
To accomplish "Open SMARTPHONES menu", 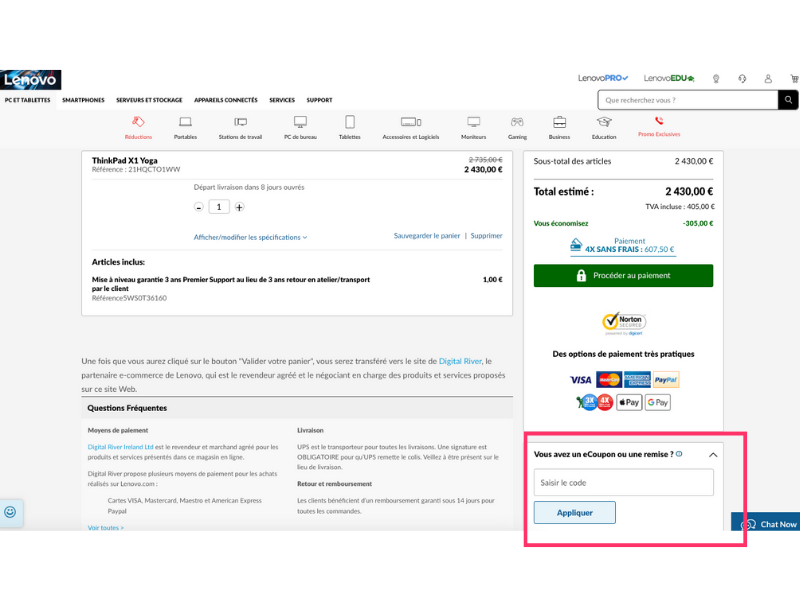I will (x=83, y=100).
